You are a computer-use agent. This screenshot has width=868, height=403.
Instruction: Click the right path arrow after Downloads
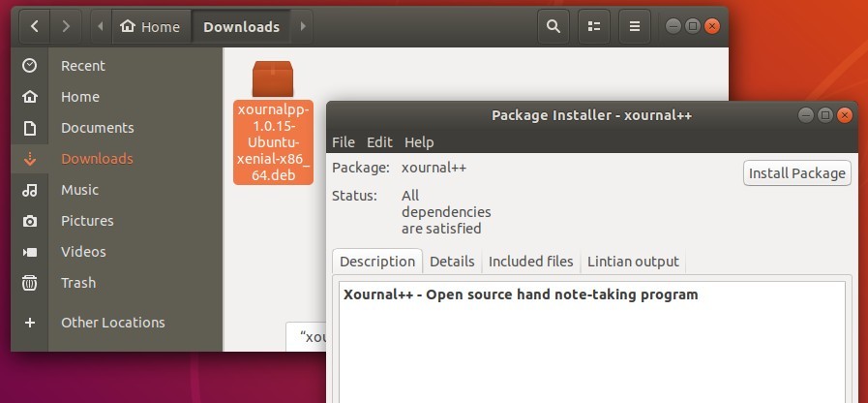[x=302, y=26]
